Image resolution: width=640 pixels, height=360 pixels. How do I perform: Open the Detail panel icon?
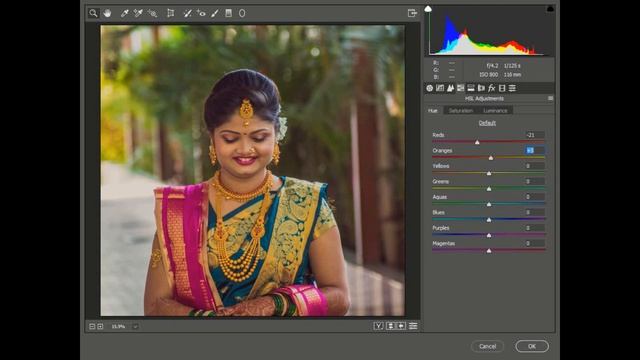point(450,88)
